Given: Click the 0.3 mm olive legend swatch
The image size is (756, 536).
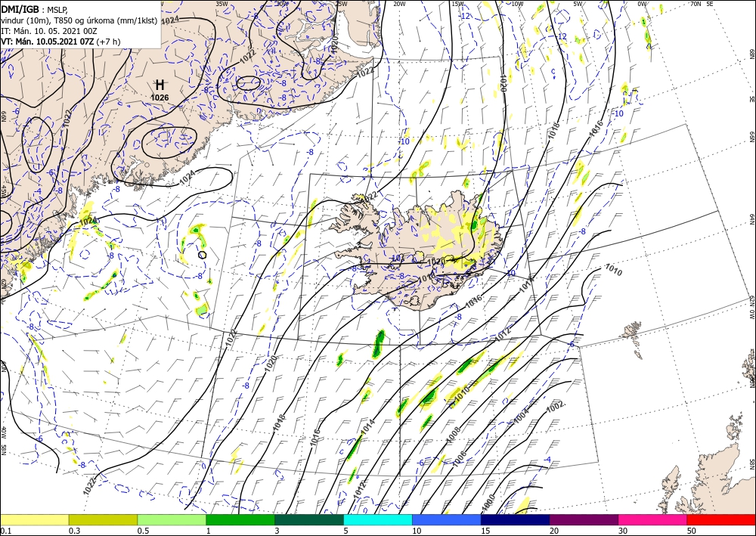Looking at the screenshot, I should [x=103, y=519].
